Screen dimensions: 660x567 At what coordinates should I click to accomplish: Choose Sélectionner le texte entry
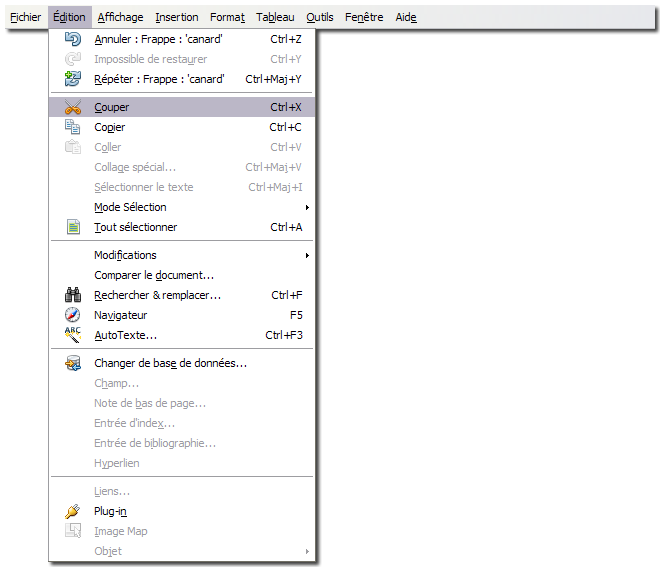(182, 187)
